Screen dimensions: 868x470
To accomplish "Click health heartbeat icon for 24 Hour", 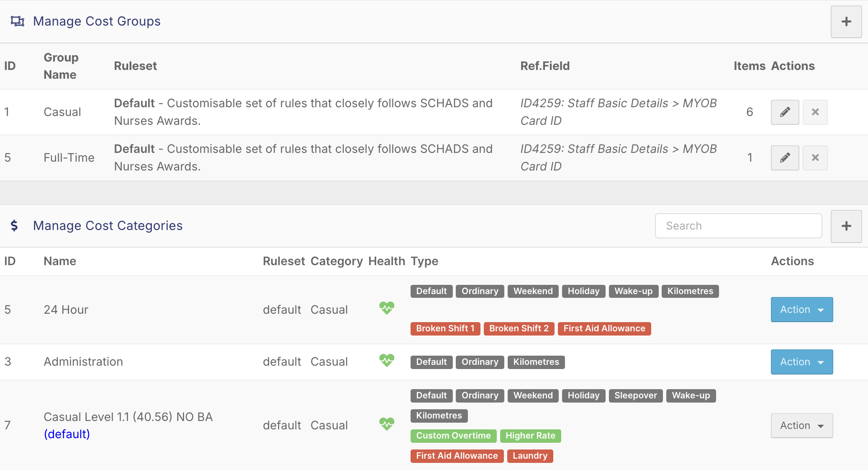I will pyautogui.click(x=387, y=308).
